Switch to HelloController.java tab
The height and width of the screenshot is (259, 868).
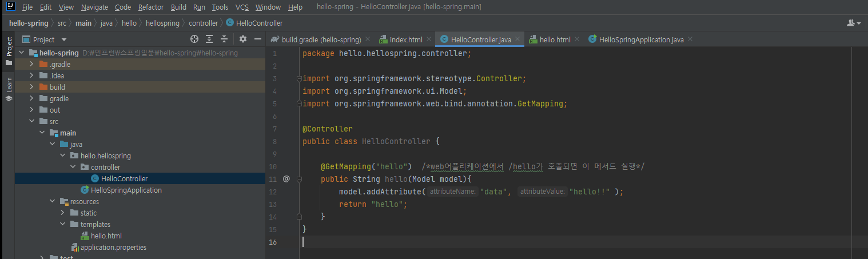pyautogui.click(x=480, y=39)
